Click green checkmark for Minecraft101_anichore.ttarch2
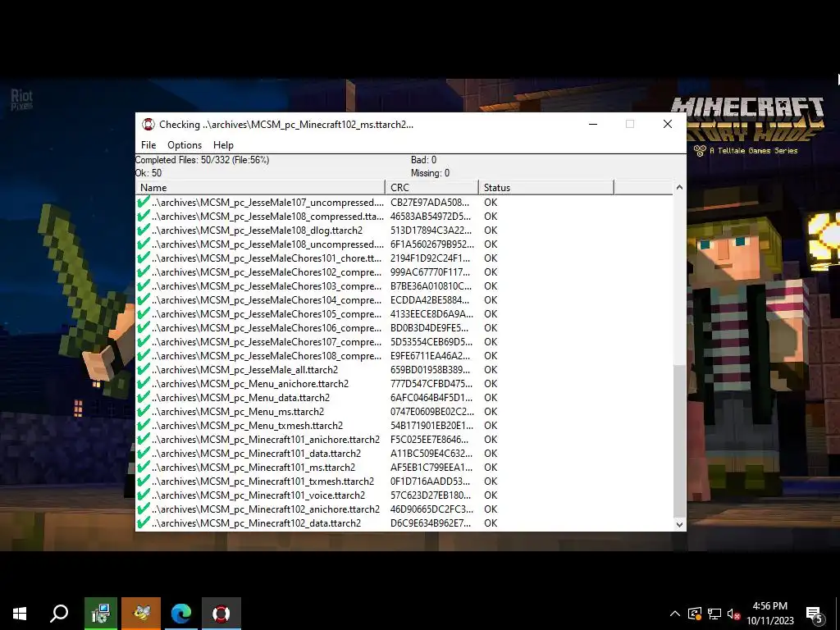The image size is (840, 630). pos(143,439)
